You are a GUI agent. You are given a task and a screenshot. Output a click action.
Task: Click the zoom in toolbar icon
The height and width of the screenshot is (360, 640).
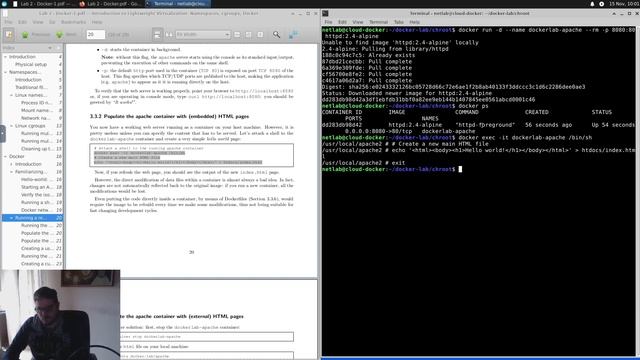coord(249,35)
